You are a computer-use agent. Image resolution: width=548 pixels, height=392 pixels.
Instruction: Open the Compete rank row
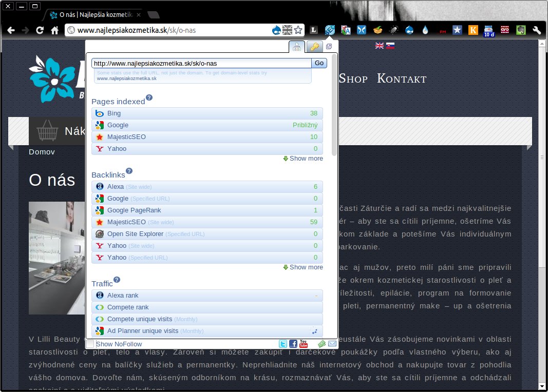[207, 307]
